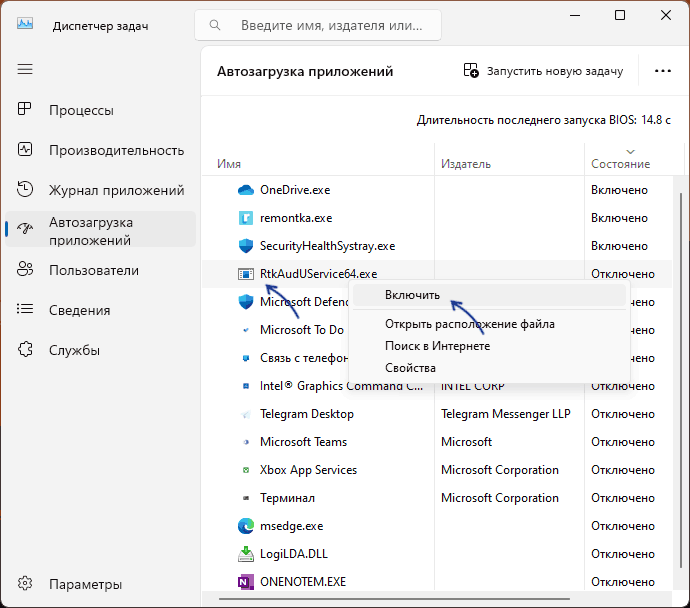This screenshot has width=690, height=608.
Task: Select the Telegram Desktop entry
Action: [x=307, y=414]
